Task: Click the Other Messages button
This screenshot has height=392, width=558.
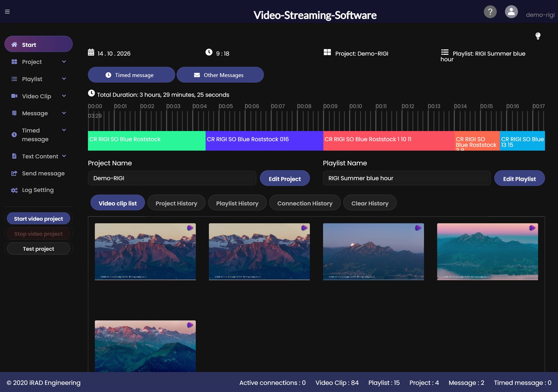Action: pos(220,75)
